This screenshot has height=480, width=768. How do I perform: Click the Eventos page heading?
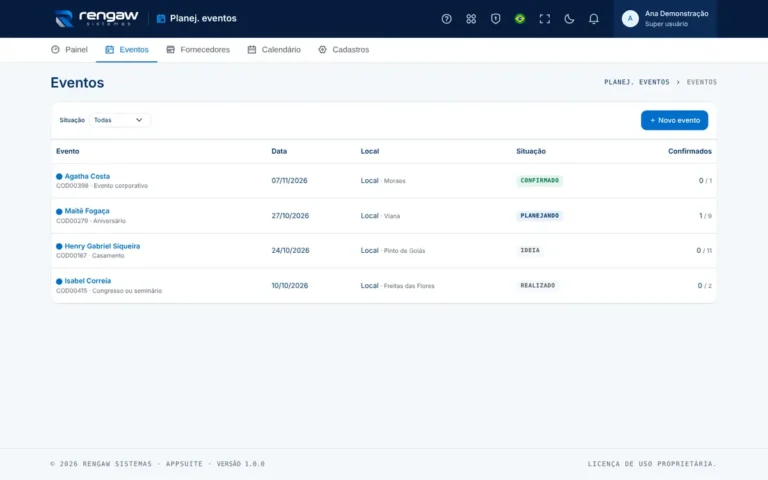tap(77, 83)
